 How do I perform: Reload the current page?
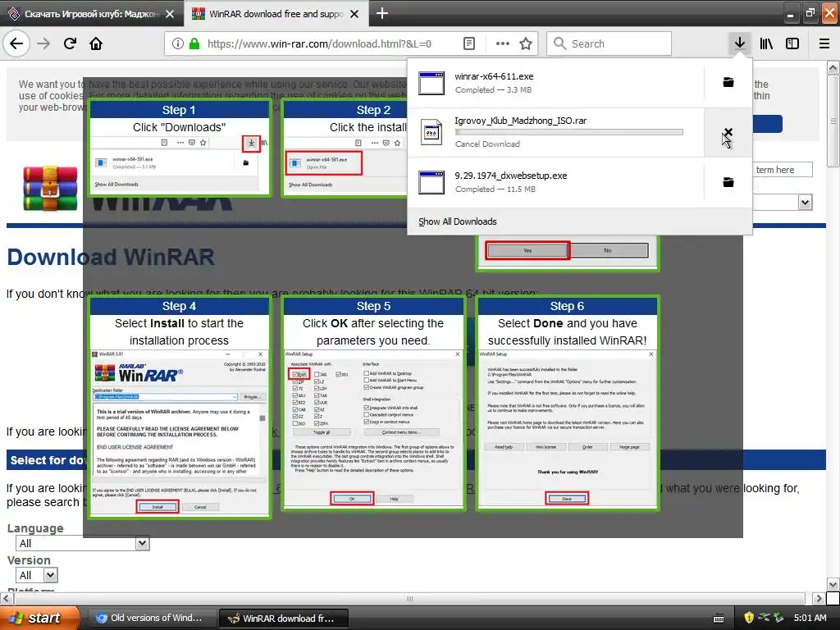tap(70, 43)
